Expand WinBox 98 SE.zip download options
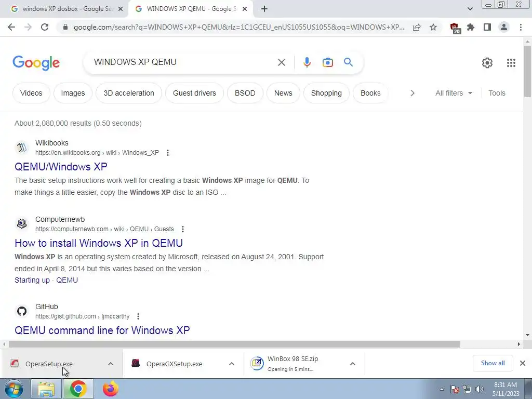This screenshot has height=399, width=532. tap(353, 364)
